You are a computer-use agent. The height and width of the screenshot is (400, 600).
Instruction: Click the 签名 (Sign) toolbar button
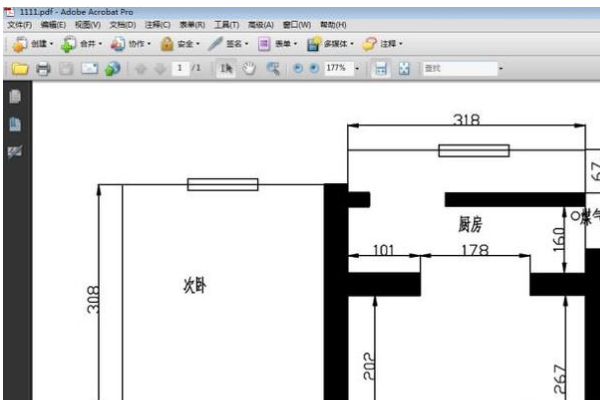(230, 44)
